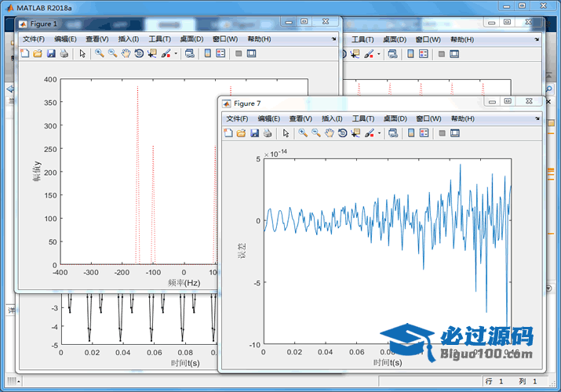561x392 pixels.
Task: Click dock arrow at Figure 7 menu bar end
Action: coord(537,118)
